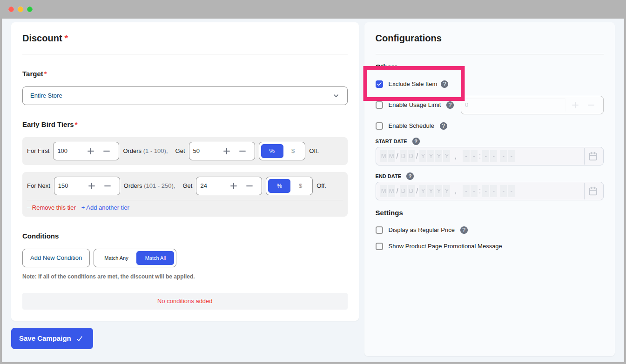Uncheck the Exclude Sale Item checkbox

(x=379, y=84)
